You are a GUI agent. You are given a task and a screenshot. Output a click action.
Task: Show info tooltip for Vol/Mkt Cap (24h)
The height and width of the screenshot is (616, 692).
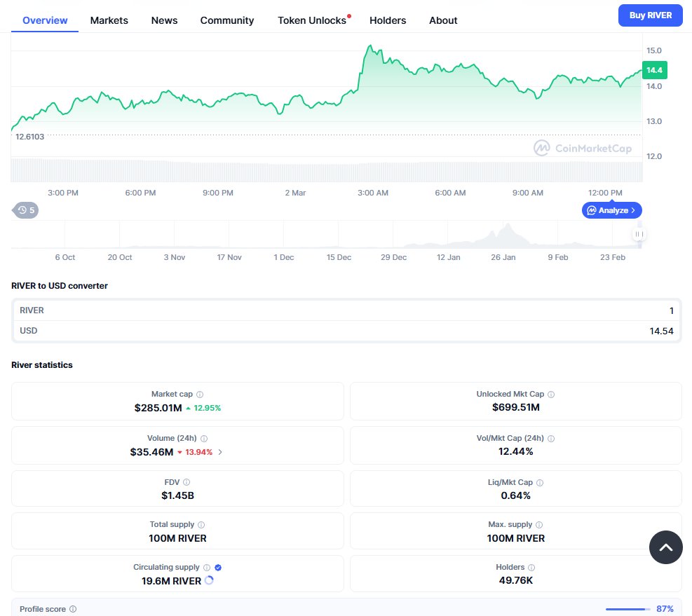[x=551, y=439]
